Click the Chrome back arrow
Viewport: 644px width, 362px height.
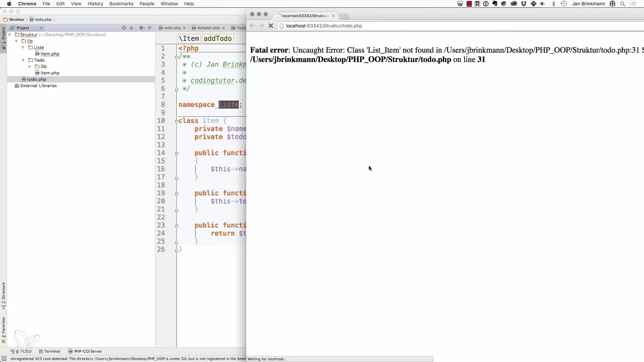pyautogui.click(x=252, y=25)
